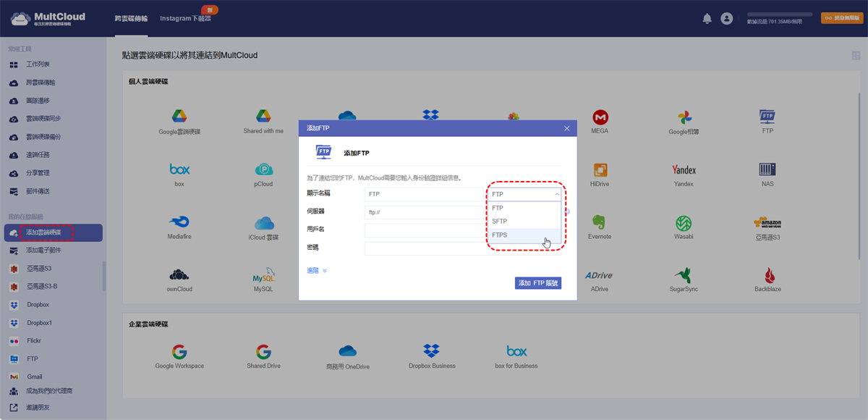Choose the FTP icon in the cloud grid
868x420 pixels.
tap(767, 117)
